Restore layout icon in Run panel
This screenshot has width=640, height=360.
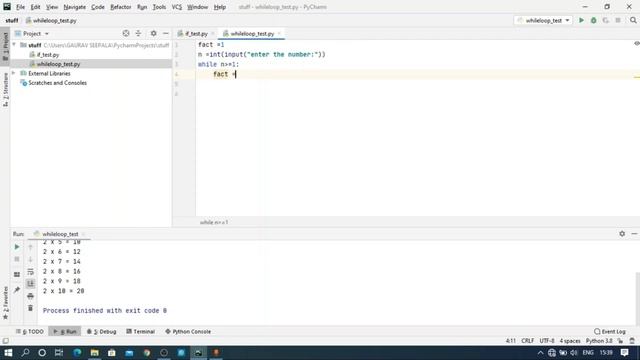tap(17, 274)
